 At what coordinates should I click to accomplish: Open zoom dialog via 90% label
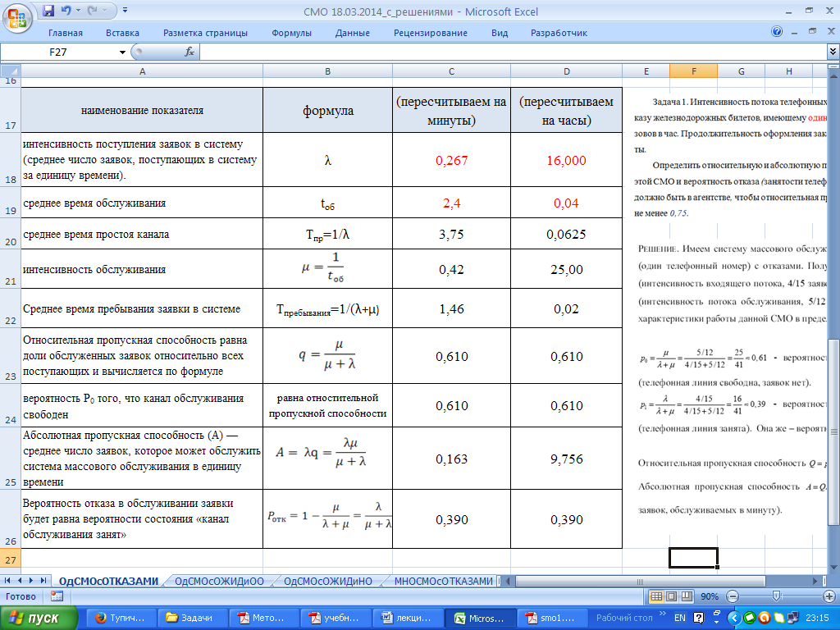pyautogui.click(x=710, y=596)
